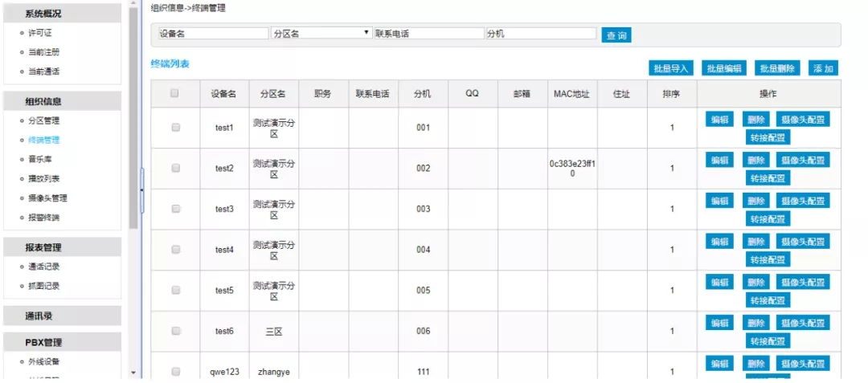Viewport: 868px width, 383px height.
Task: Edit the qwe123 terminal row
Action: pyautogui.click(x=719, y=363)
